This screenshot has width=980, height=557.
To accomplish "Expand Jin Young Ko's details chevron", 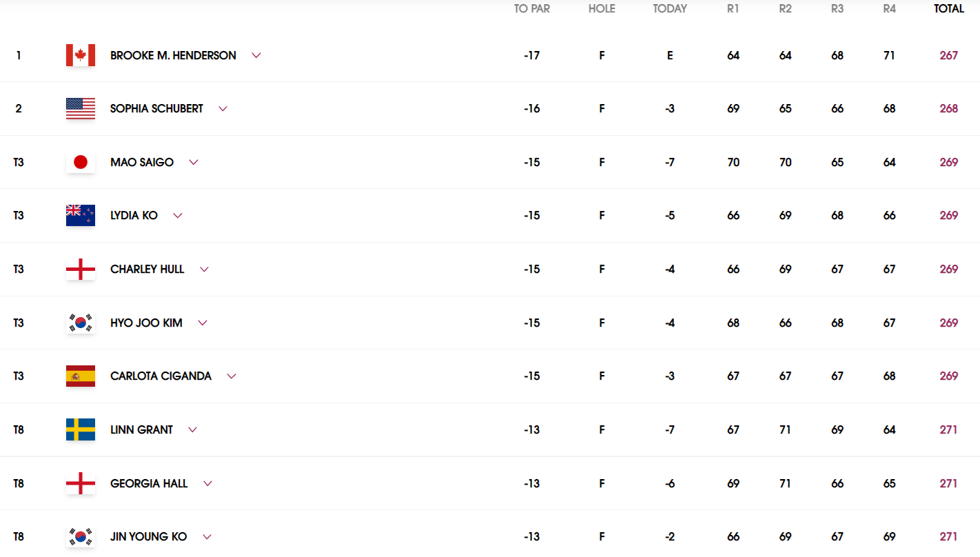I will coord(207,537).
